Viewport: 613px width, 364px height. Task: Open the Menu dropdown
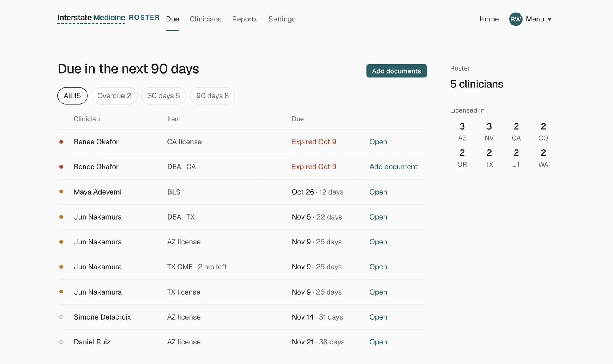coord(539,19)
